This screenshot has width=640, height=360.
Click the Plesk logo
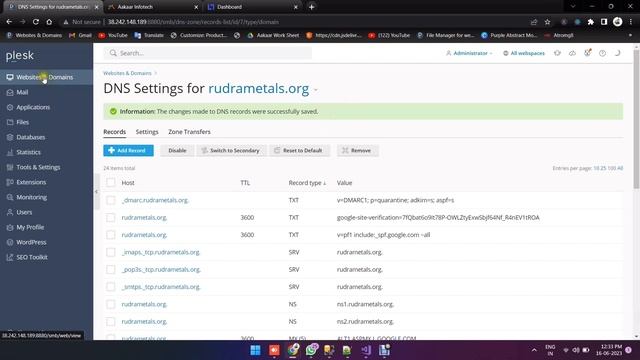(x=20, y=56)
